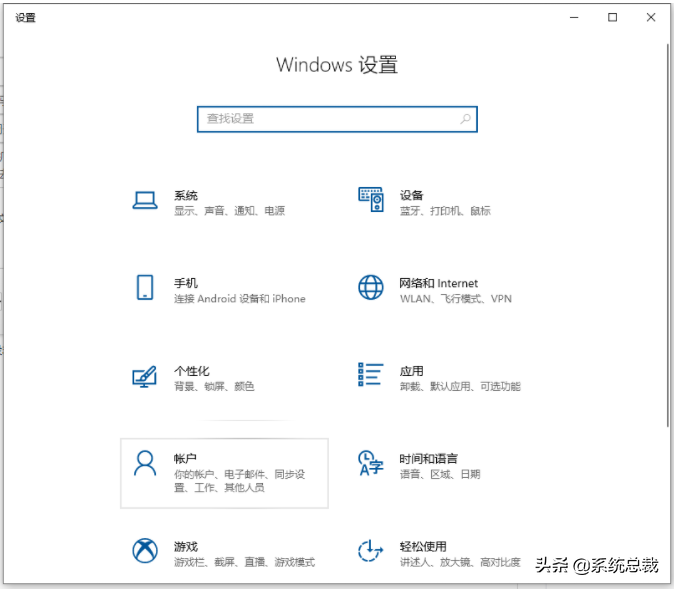Open the Time & Language (时间和语言) icon

[371, 463]
